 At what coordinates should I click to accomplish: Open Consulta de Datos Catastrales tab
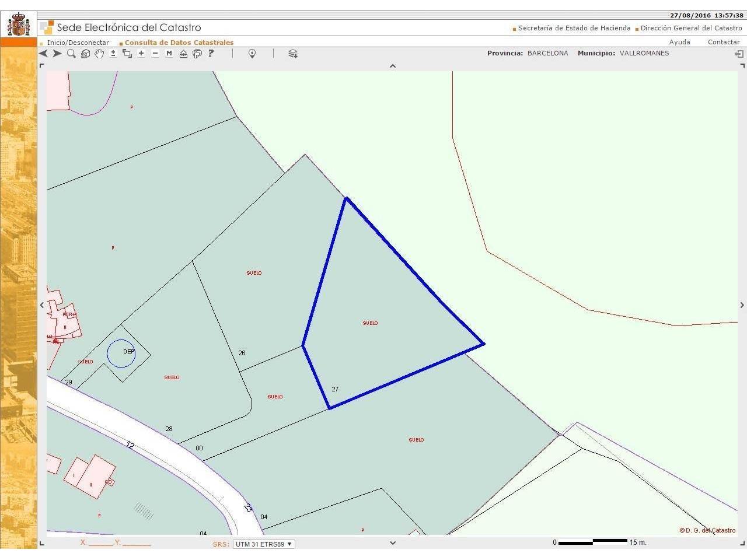(x=179, y=43)
